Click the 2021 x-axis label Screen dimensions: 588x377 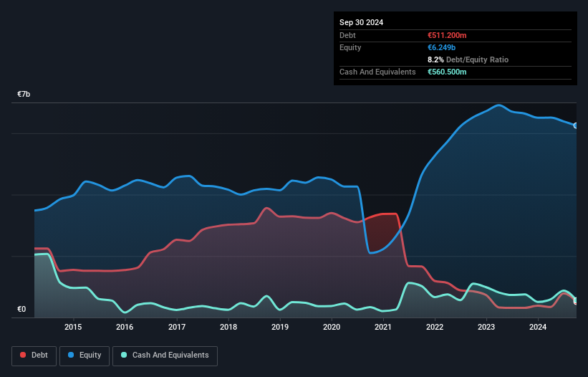coord(383,327)
